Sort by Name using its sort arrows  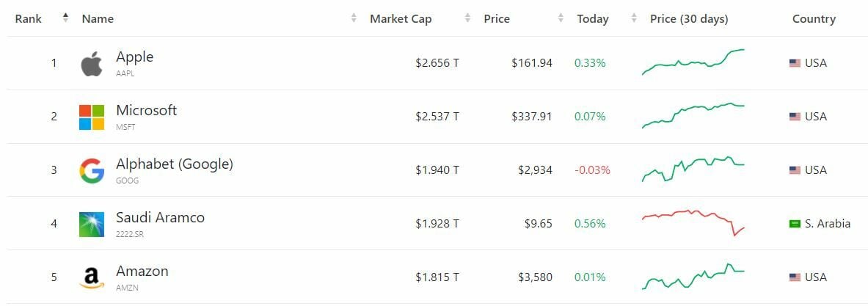pyautogui.click(x=354, y=18)
